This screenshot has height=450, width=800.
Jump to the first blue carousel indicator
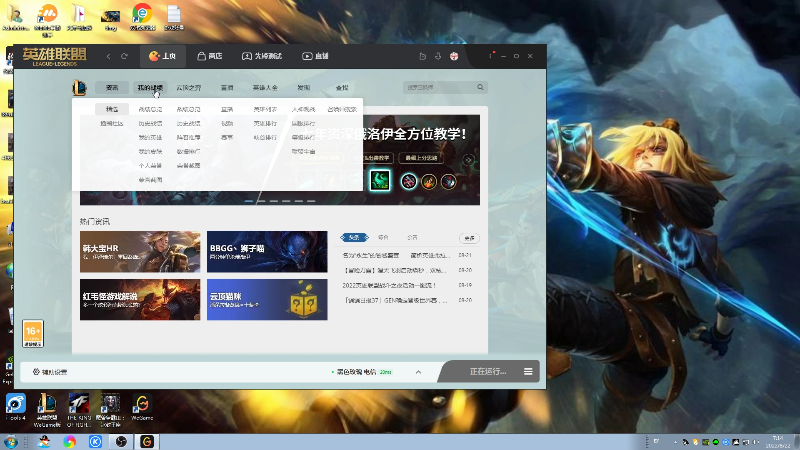(249, 201)
